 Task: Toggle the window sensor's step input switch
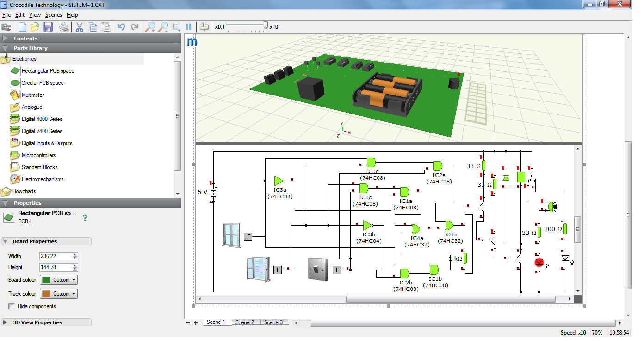pyautogui.click(x=248, y=236)
